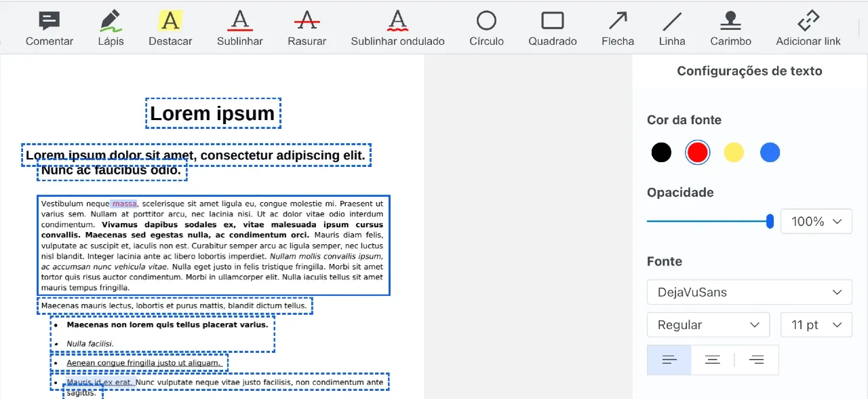Pick the Lápis pencil tool
The height and width of the screenshot is (399, 868).
click(110, 28)
